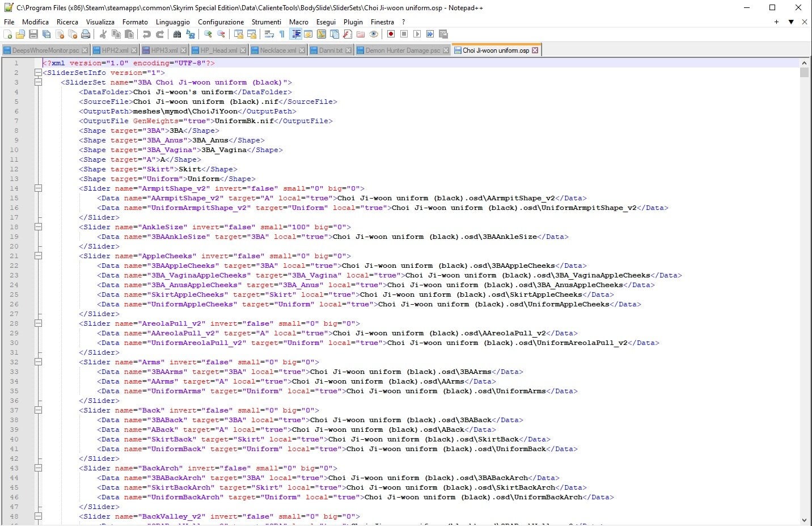
Task: Click the vertical scrollbar thumb
Action: [x=804, y=72]
